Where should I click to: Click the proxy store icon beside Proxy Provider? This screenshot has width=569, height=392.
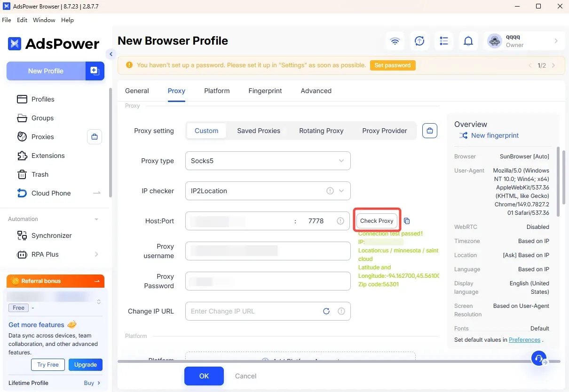click(x=430, y=131)
